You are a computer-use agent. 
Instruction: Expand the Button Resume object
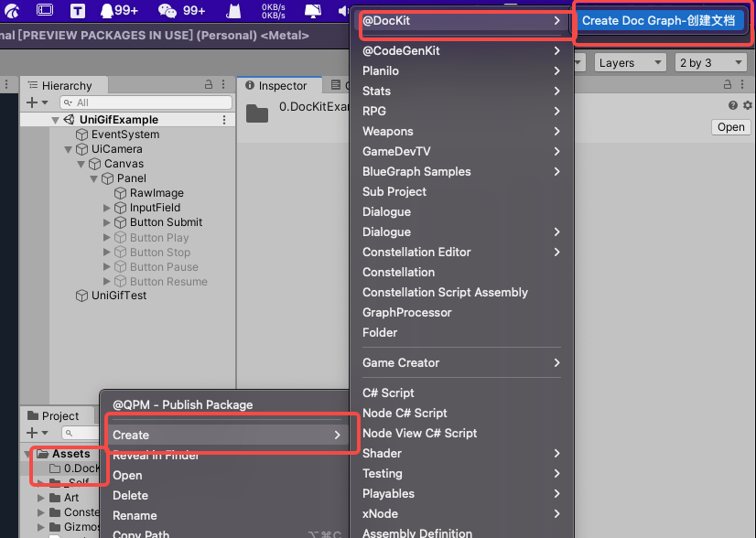107,282
